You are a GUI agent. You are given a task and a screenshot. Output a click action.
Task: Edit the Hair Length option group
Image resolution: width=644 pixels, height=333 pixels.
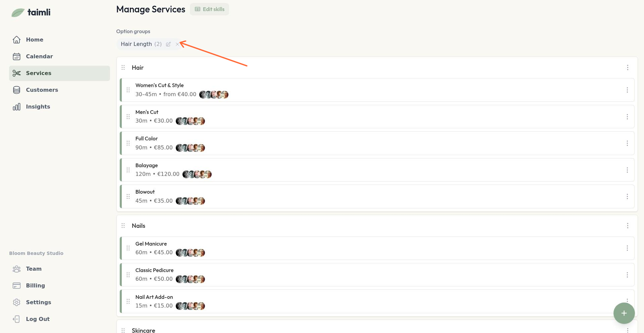168,44
